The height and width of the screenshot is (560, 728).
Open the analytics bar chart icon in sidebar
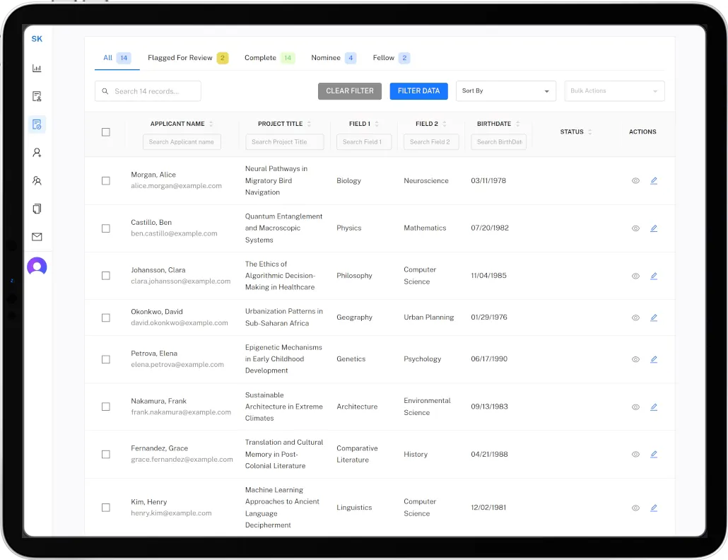coord(37,68)
